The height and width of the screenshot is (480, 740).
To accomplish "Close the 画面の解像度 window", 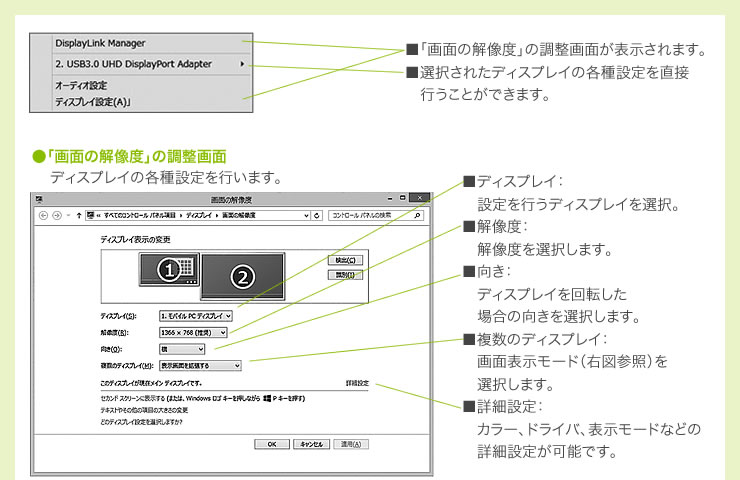I will [x=420, y=198].
